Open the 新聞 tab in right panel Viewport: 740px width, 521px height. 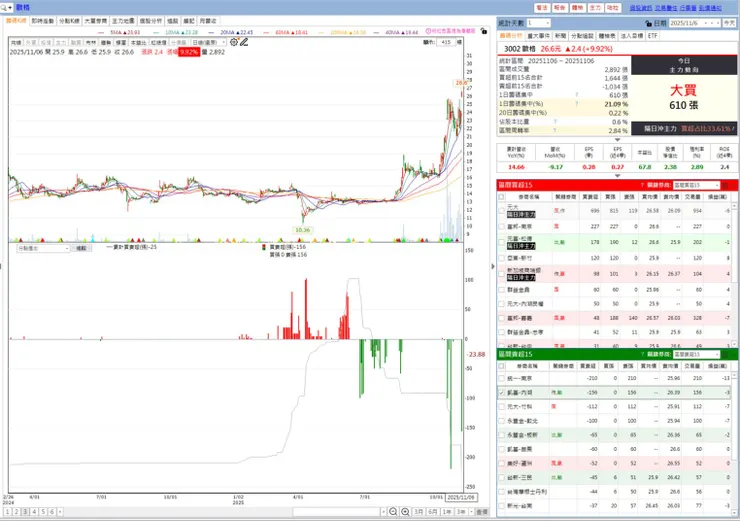tap(560, 36)
